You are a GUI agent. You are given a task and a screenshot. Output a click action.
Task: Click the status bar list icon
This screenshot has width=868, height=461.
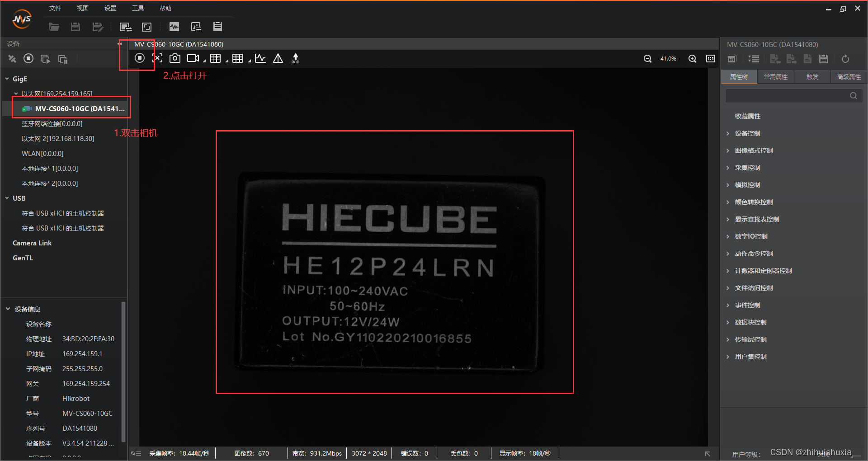(x=136, y=453)
